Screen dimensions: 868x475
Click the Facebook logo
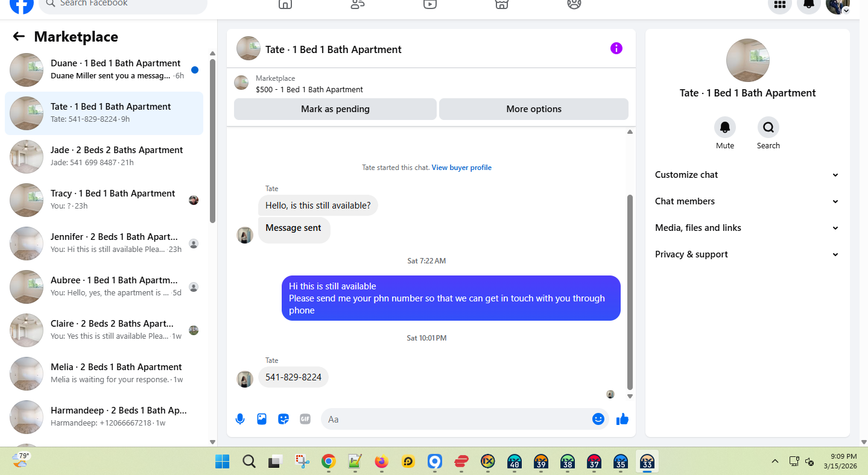pos(22,5)
